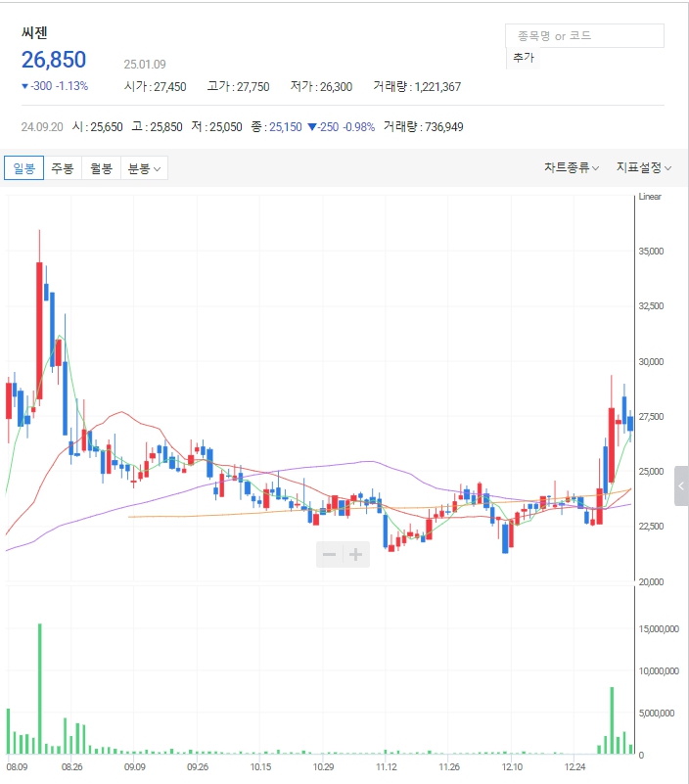
Task: Expand the side panel arrow handle
Action: click(681, 485)
